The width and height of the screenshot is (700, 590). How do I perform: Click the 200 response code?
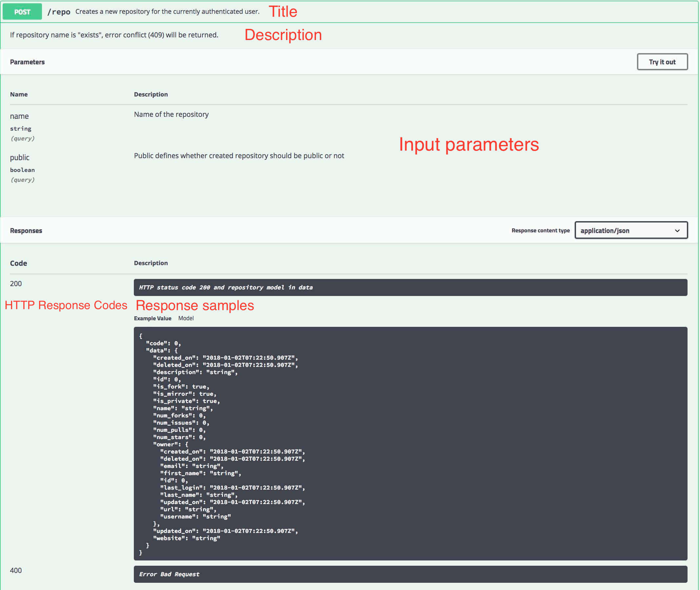(x=16, y=284)
